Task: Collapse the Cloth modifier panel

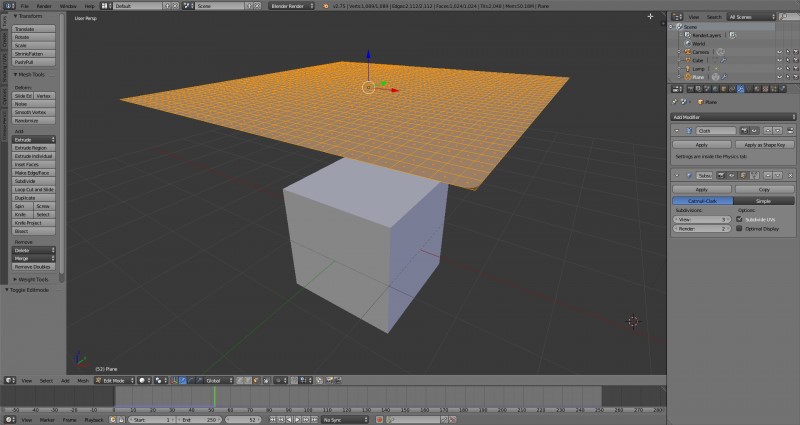Action: pos(677,131)
